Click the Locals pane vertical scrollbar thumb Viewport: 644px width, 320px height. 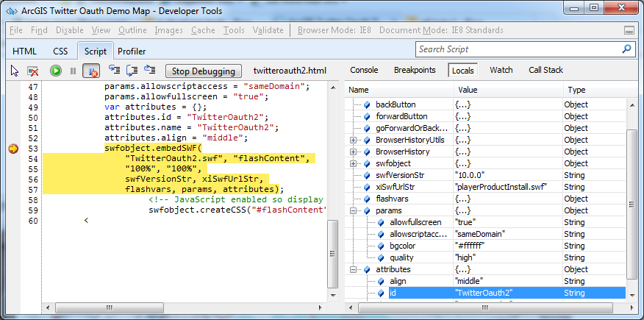click(632, 205)
